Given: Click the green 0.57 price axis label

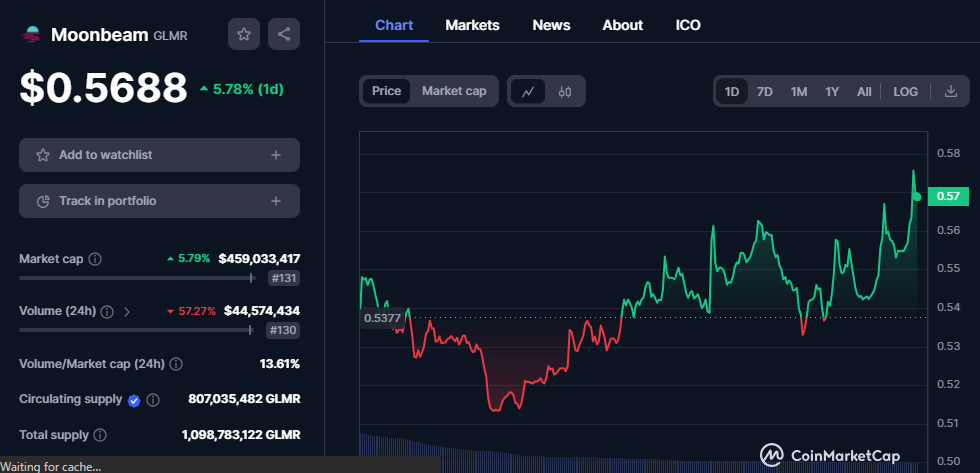Looking at the screenshot, I should [949, 197].
